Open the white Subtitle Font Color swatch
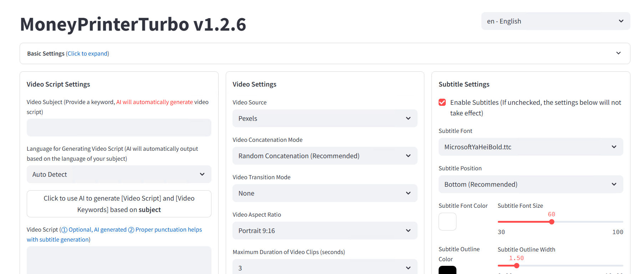The image size is (644, 274). point(448,222)
